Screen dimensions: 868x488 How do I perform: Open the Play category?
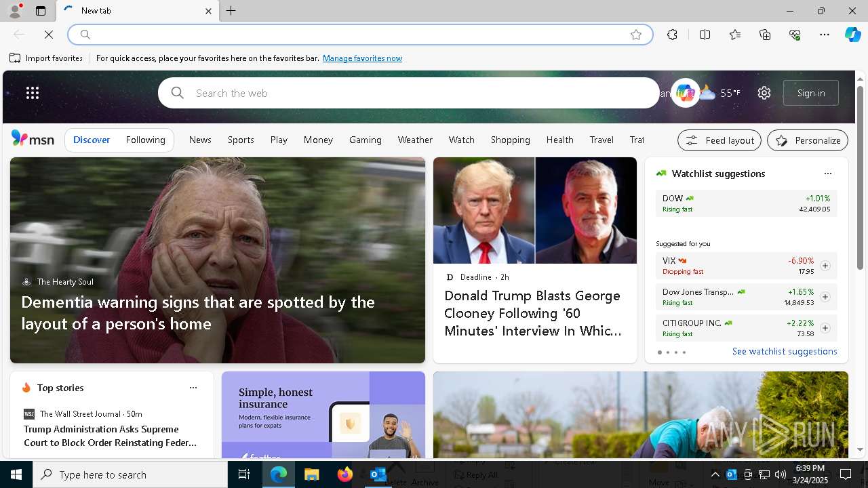279,140
